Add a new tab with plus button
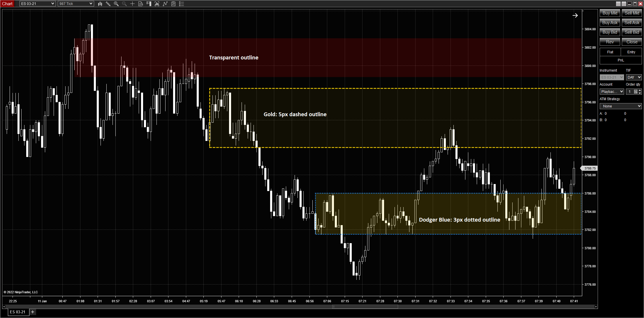 coord(33,312)
